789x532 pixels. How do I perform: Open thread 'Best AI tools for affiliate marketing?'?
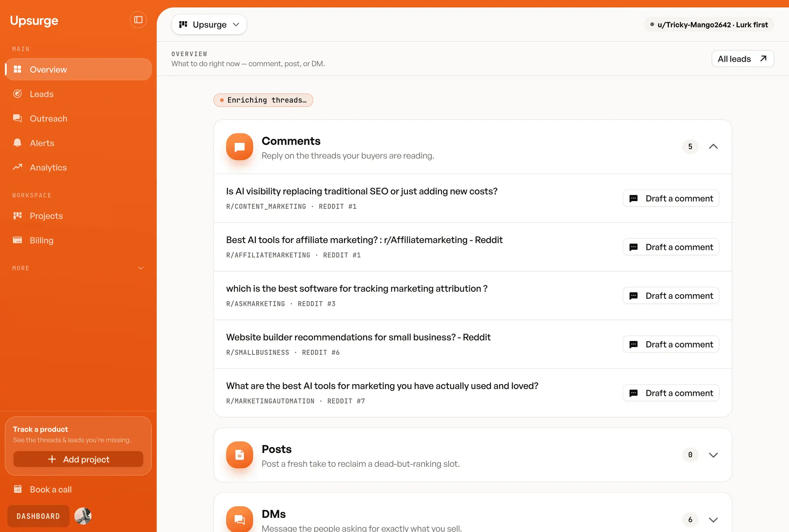click(364, 240)
